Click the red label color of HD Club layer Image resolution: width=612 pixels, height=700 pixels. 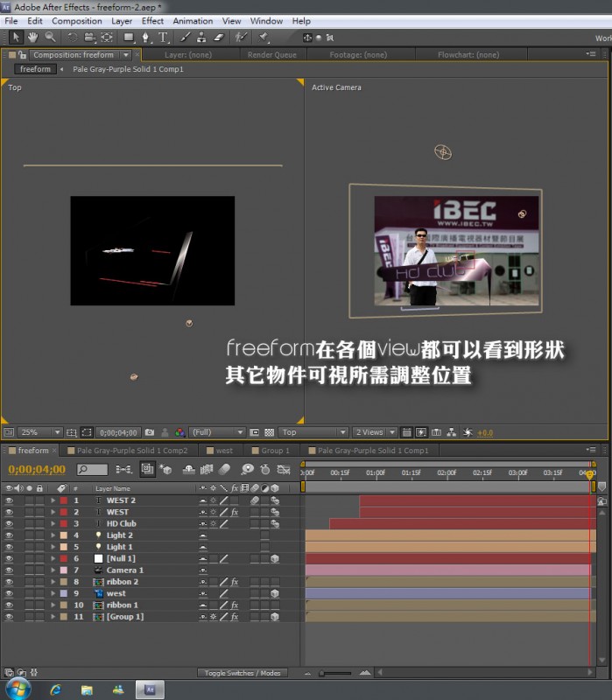(x=63, y=524)
